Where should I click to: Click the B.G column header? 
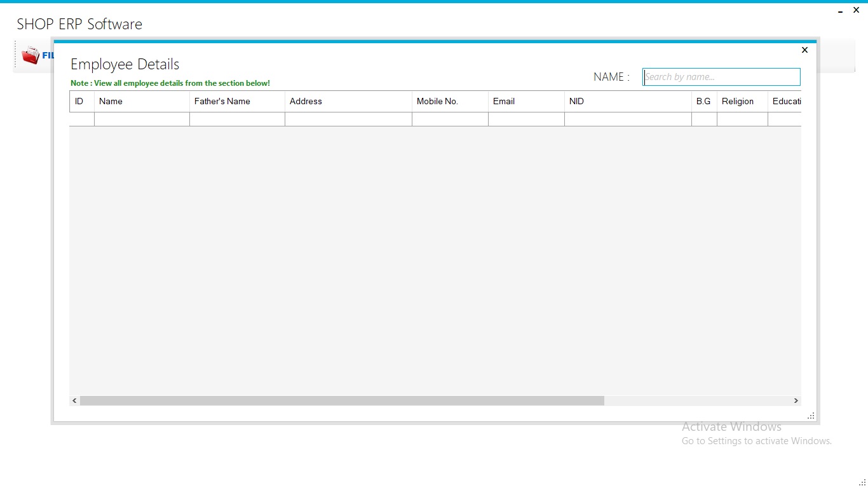point(703,101)
